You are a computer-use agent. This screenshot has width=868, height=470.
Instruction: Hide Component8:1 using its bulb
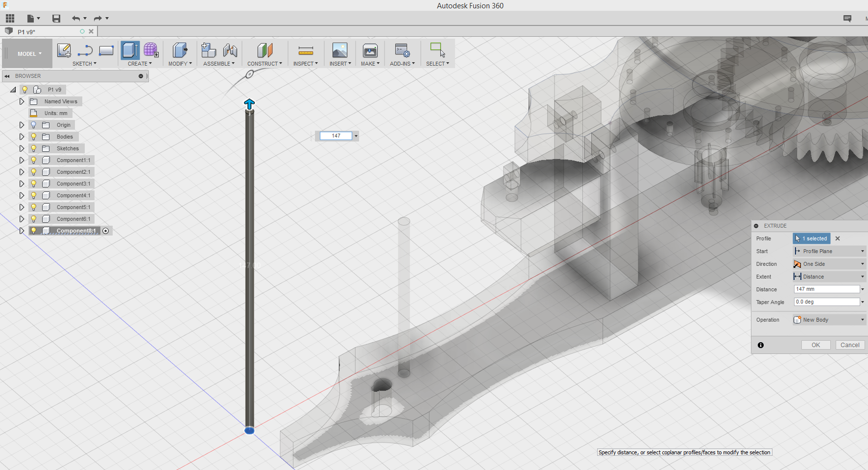click(34, 231)
